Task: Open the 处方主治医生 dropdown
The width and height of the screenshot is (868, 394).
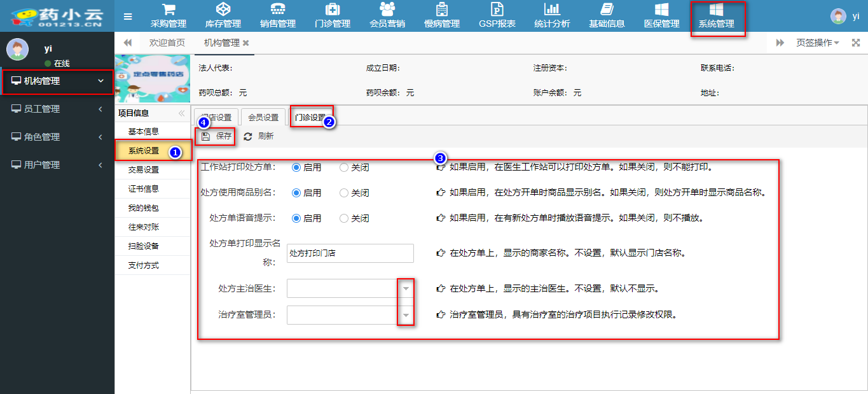Action: [406, 288]
